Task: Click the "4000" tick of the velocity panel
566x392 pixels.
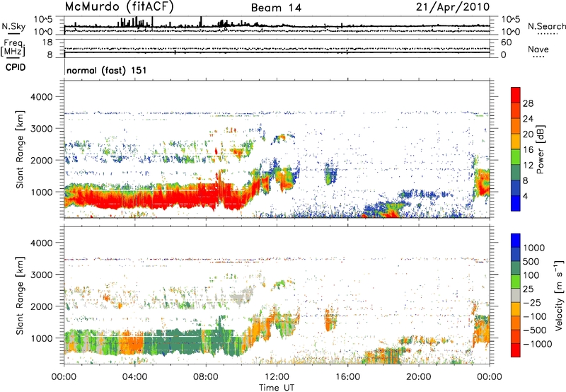Action: [x=41, y=243]
